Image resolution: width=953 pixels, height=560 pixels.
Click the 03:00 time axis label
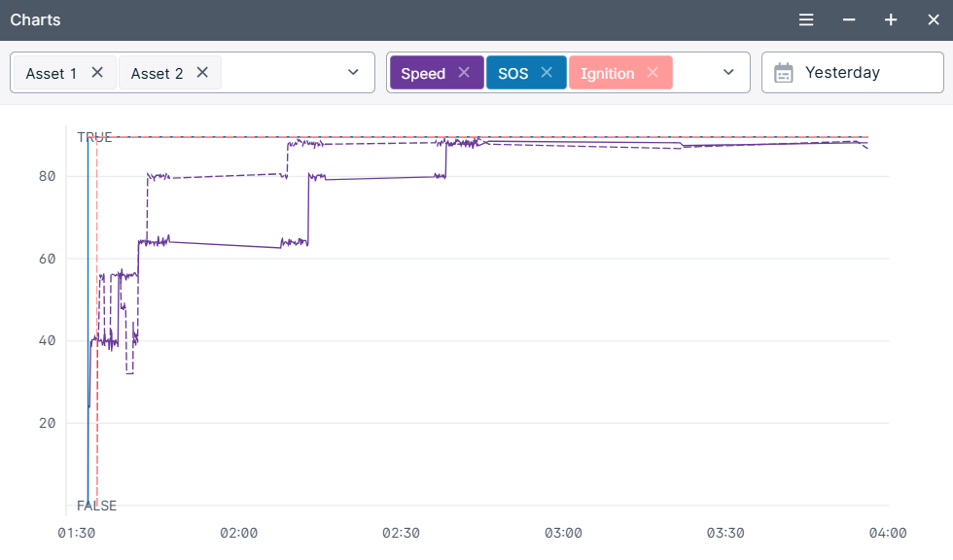(x=563, y=533)
